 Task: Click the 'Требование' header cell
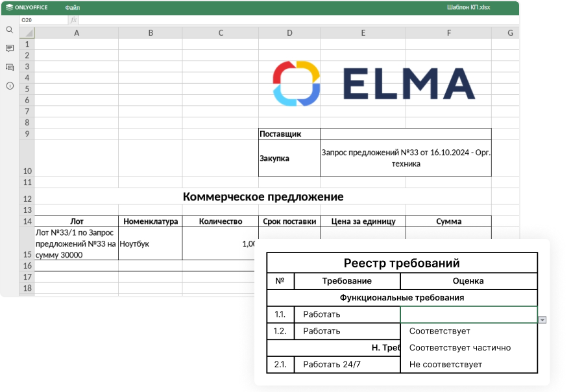[x=347, y=281]
